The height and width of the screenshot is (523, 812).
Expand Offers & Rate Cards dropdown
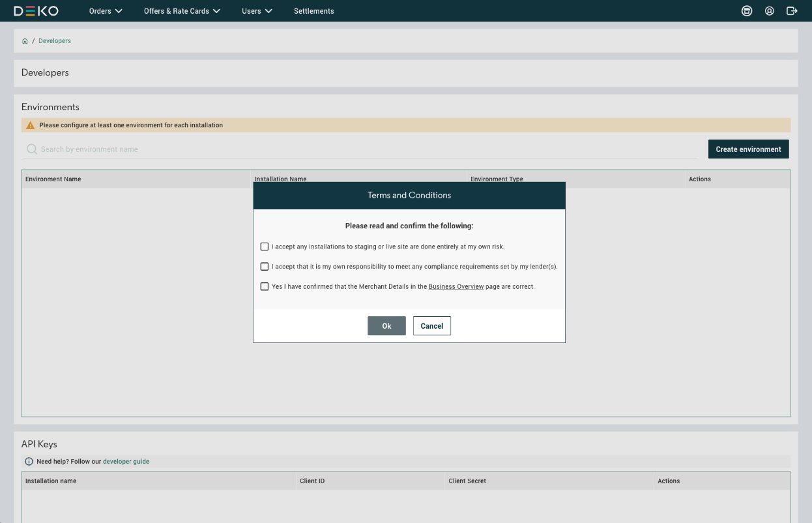click(182, 11)
